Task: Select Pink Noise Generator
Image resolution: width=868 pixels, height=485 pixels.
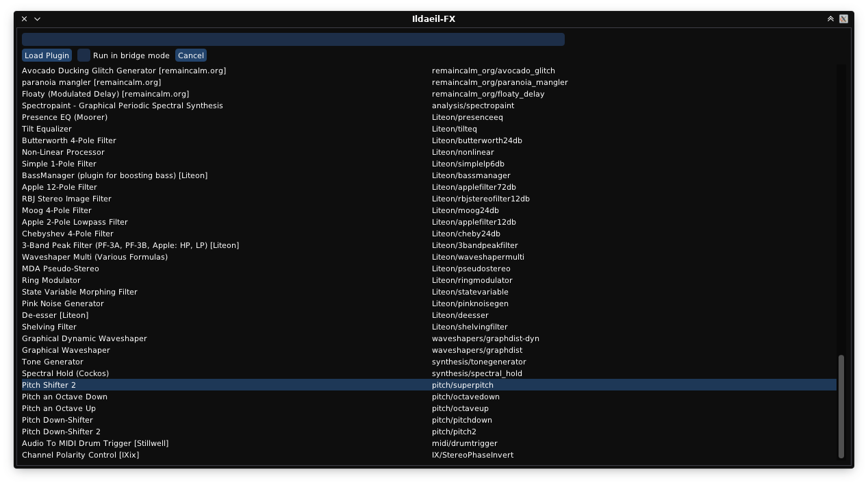Action: [63, 303]
